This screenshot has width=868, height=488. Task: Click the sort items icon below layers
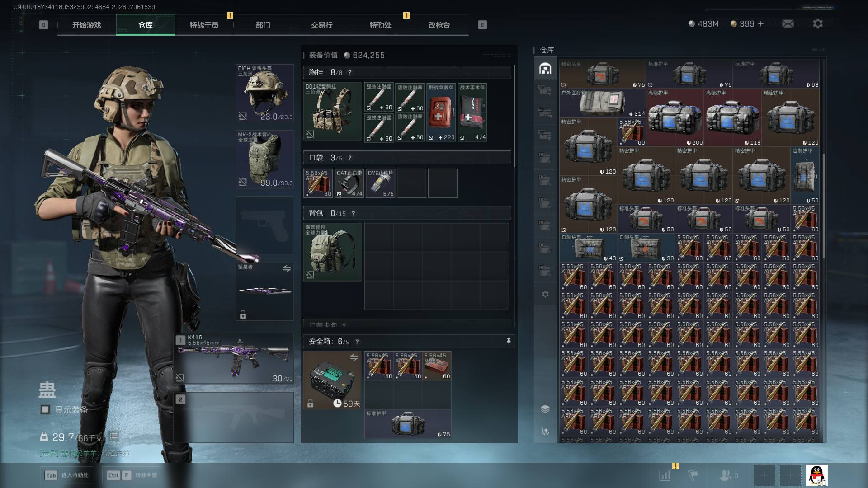(545, 432)
